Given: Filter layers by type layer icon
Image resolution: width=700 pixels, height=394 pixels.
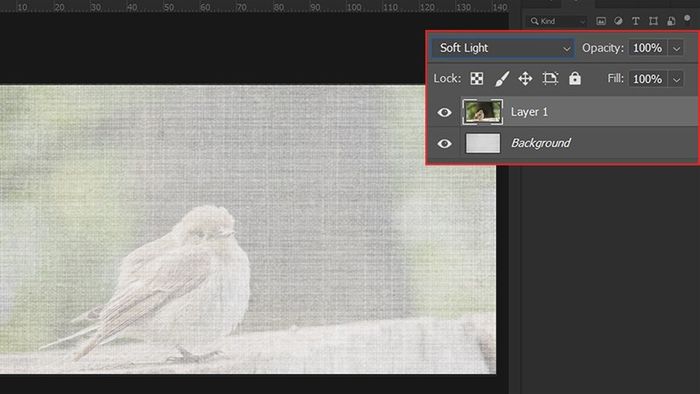Looking at the screenshot, I should [x=636, y=21].
